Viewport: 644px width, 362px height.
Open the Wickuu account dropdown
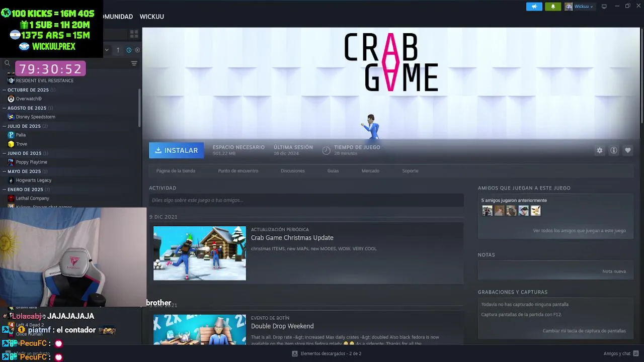[580, 7]
